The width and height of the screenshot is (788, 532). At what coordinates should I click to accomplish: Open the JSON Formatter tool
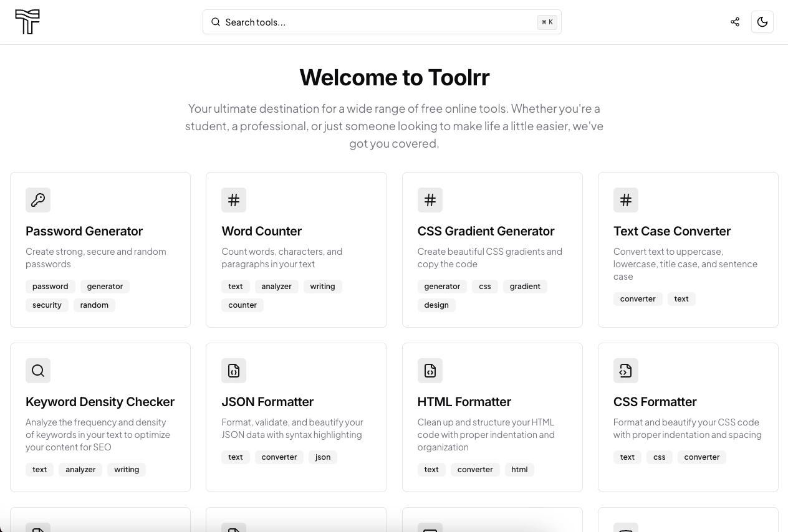click(267, 402)
